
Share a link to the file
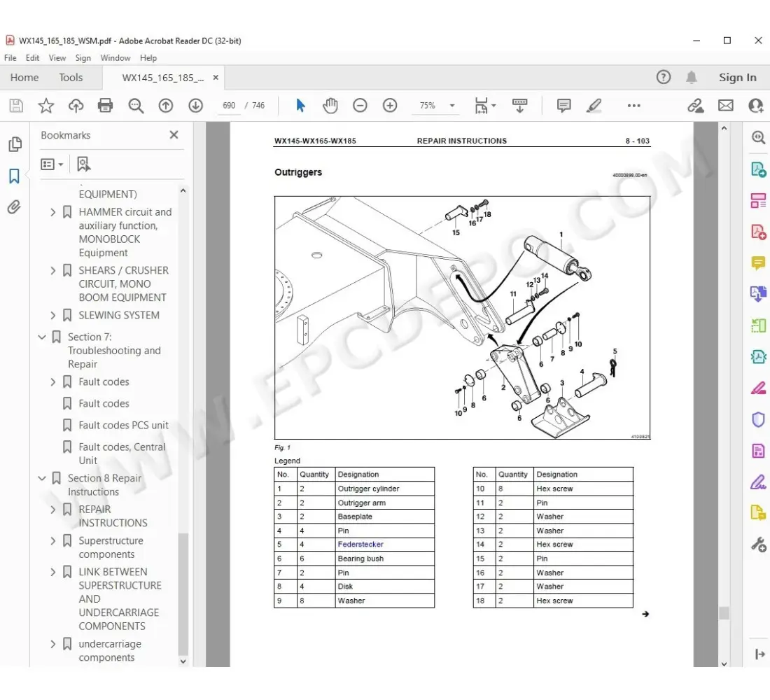[x=695, y=106]
